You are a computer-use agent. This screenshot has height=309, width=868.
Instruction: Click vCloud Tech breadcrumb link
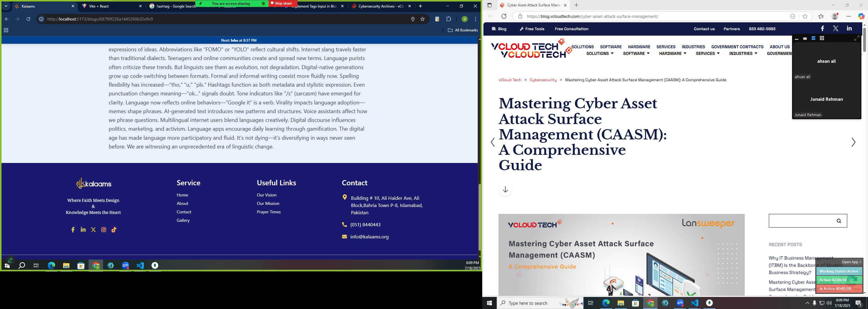coord(510,80)
